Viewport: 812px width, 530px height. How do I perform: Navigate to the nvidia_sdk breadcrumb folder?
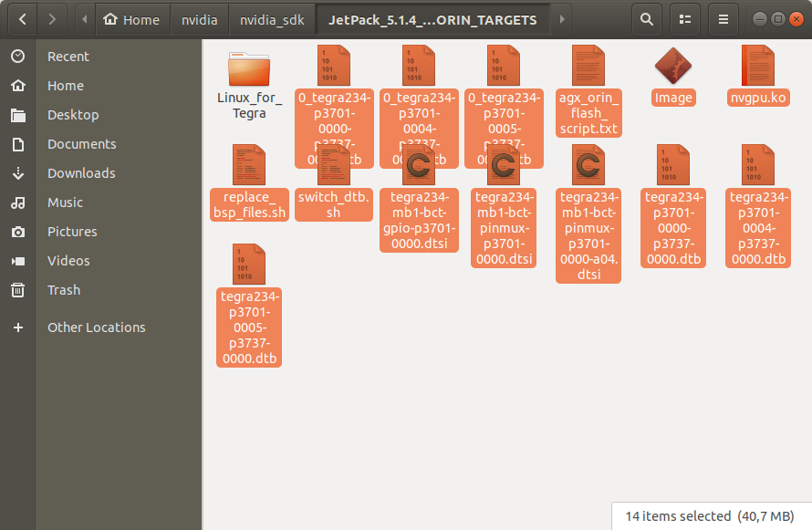tap(272, 20)
